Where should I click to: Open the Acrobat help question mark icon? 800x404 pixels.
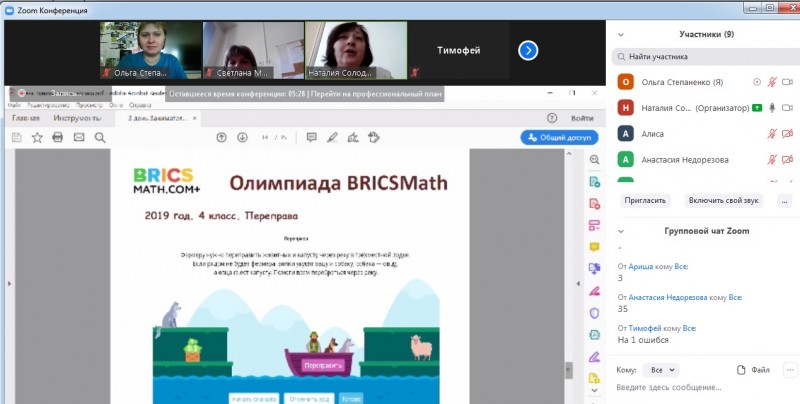tap(551, 118)
